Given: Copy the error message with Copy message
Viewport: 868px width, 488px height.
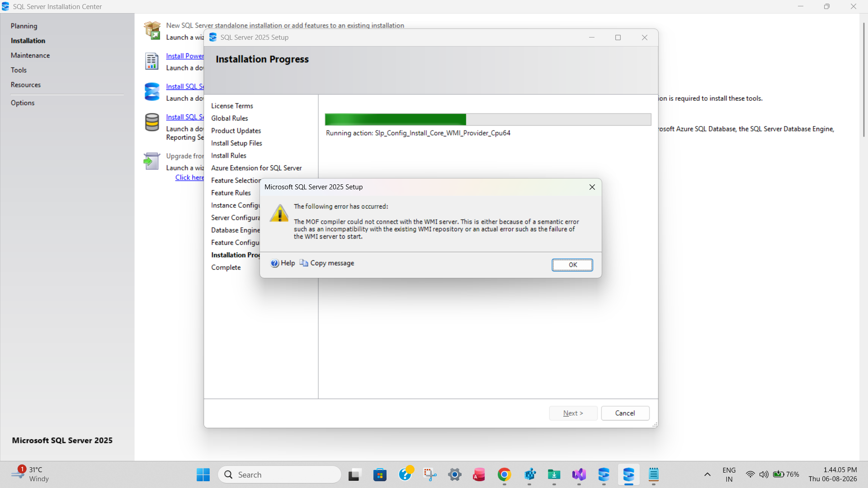Looking at the screenshot, I should click(327, 263).
